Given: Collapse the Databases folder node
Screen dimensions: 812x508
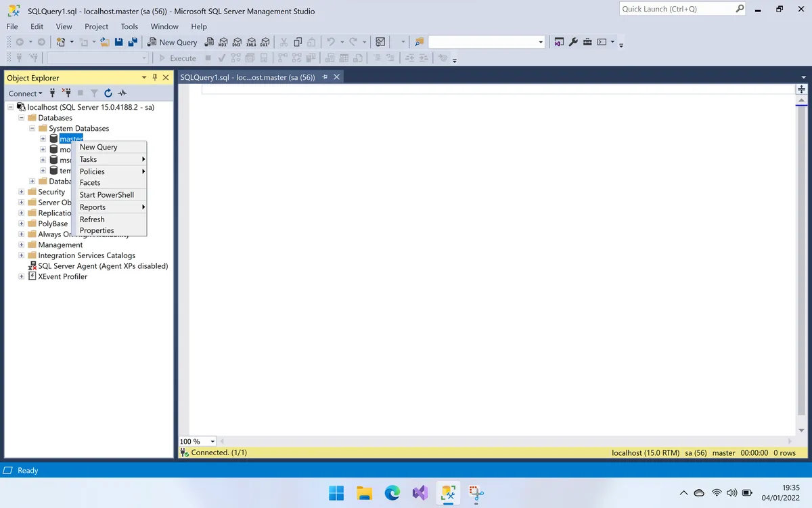Looking at the screenshot, I should [22, 118].
